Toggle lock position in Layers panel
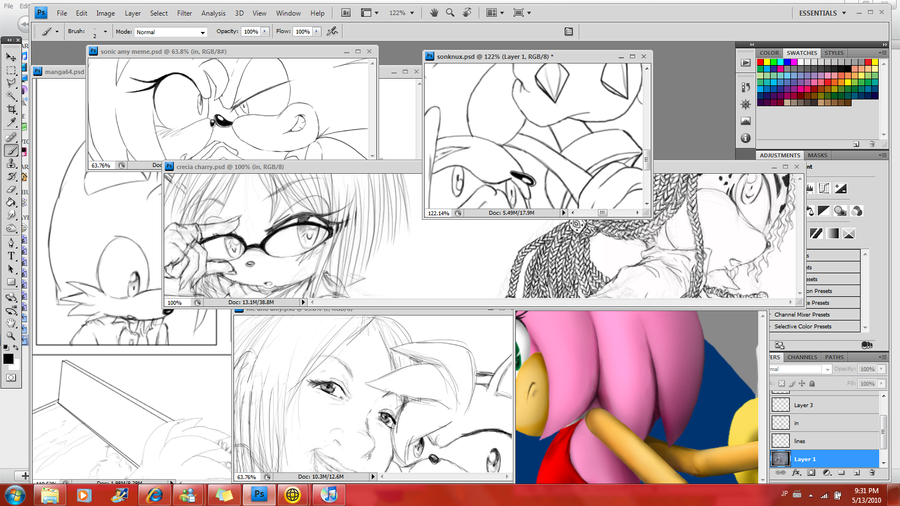900x506 pixels. pyautogui.click(x=802, y=383)
